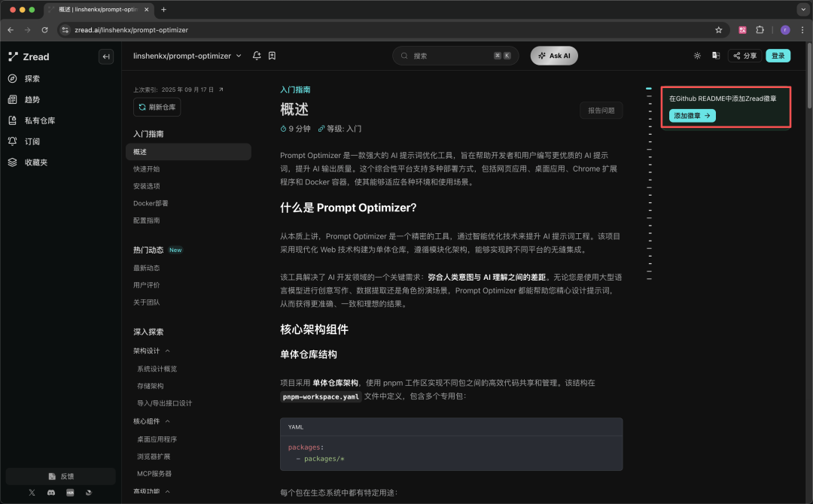Viewport: 813px width, 504px height.
Task: Open Chrome's three-dot menu
Action: (802, 30)
